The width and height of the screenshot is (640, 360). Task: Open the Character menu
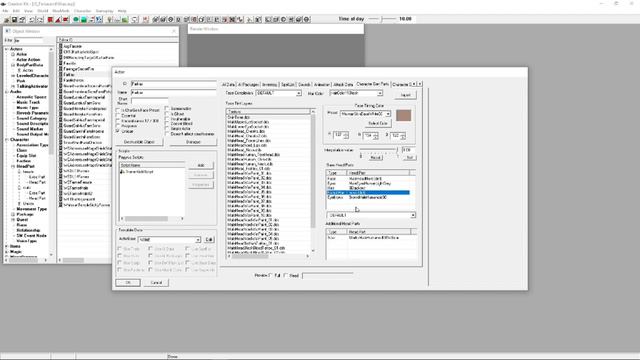[x=82, y=11]
